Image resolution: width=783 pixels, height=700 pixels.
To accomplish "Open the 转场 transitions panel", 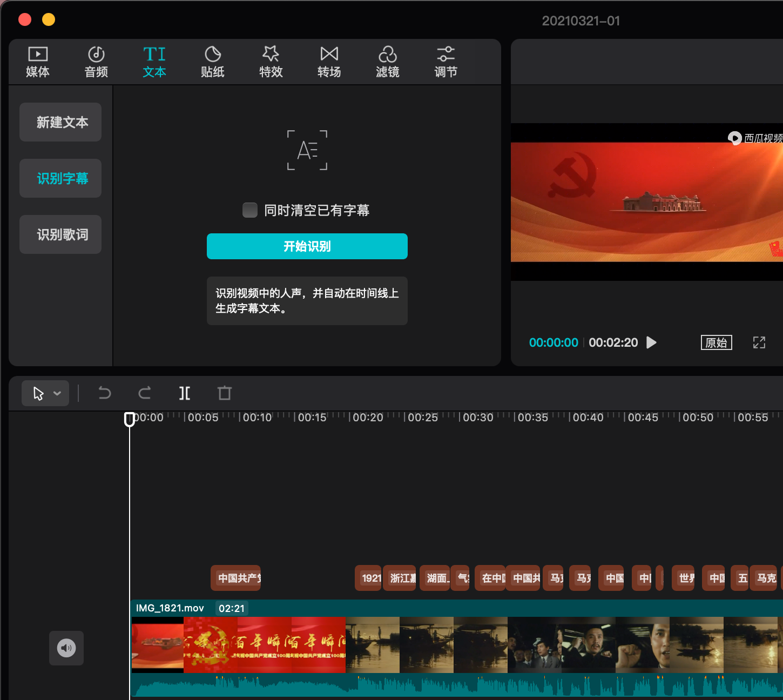I will pos(329,60).
